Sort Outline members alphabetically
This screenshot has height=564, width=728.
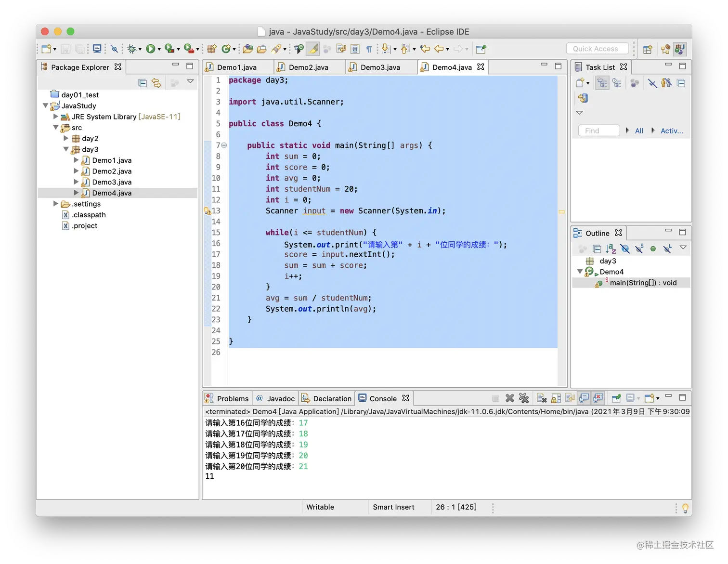[x=611, y=249]
